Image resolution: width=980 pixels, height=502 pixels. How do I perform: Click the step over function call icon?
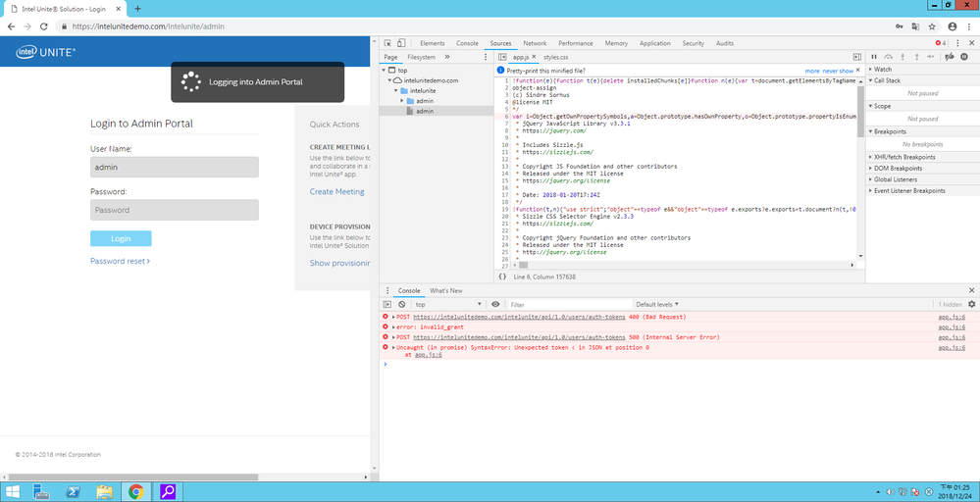coord(888,57)
